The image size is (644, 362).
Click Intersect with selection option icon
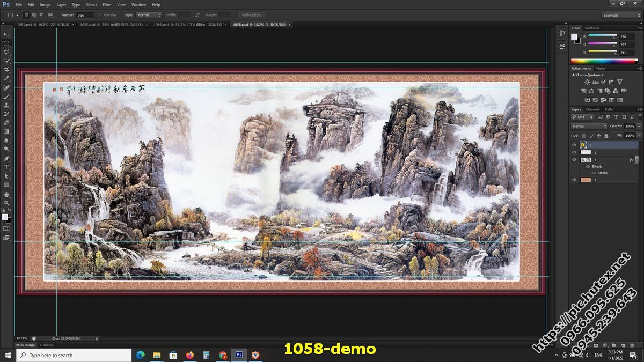point(51,15)
